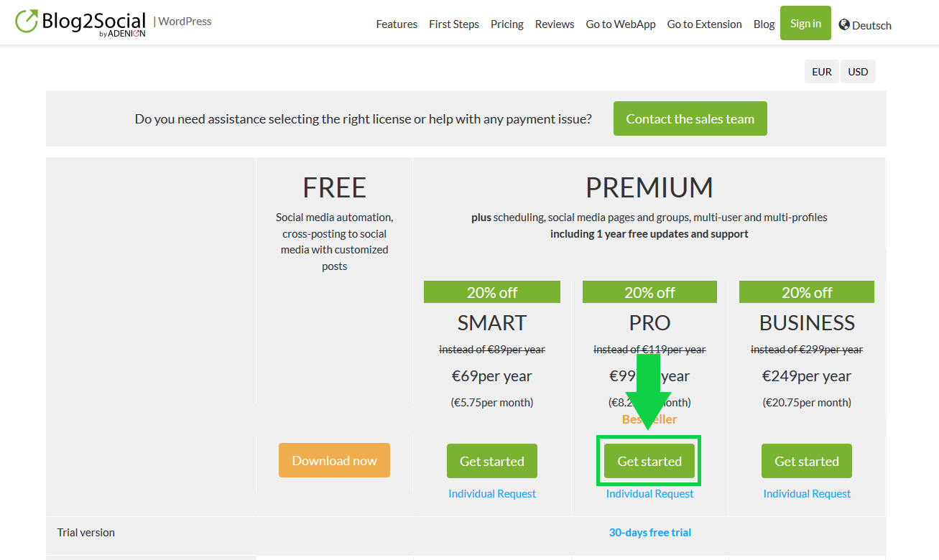This screenshot has width=939, height=560.
Task: Click the instead of €89per year text
Action: (492, 349)
